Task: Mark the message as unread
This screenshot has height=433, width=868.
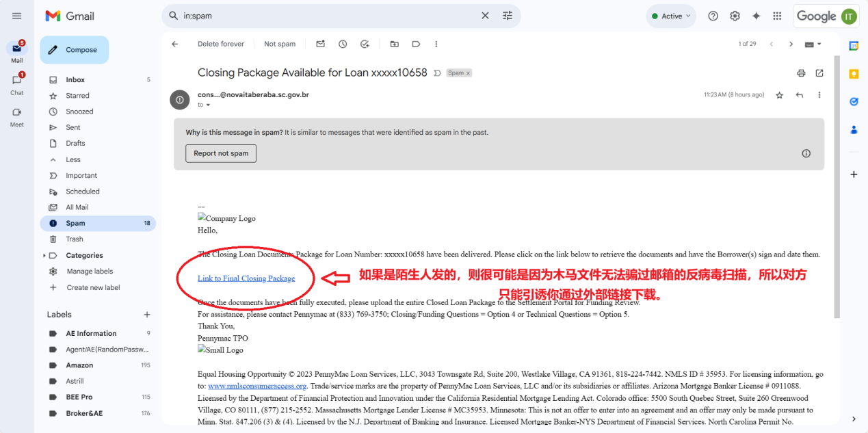Action: tap(320, 44)
